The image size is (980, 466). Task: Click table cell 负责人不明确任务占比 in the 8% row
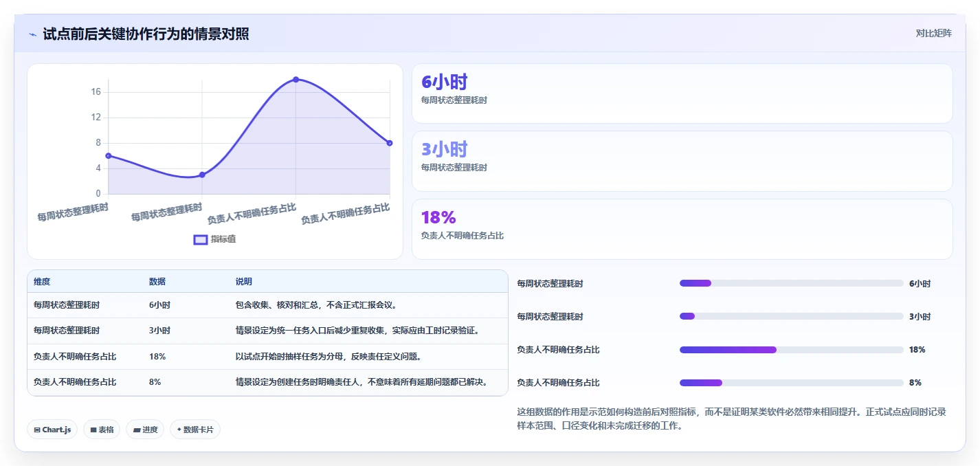75,382
